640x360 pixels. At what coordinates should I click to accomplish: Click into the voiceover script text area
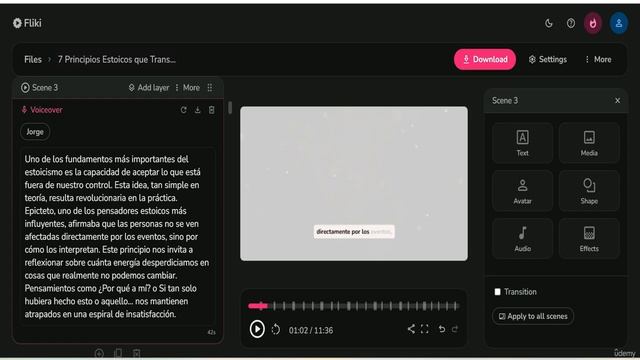click(118, 236)
